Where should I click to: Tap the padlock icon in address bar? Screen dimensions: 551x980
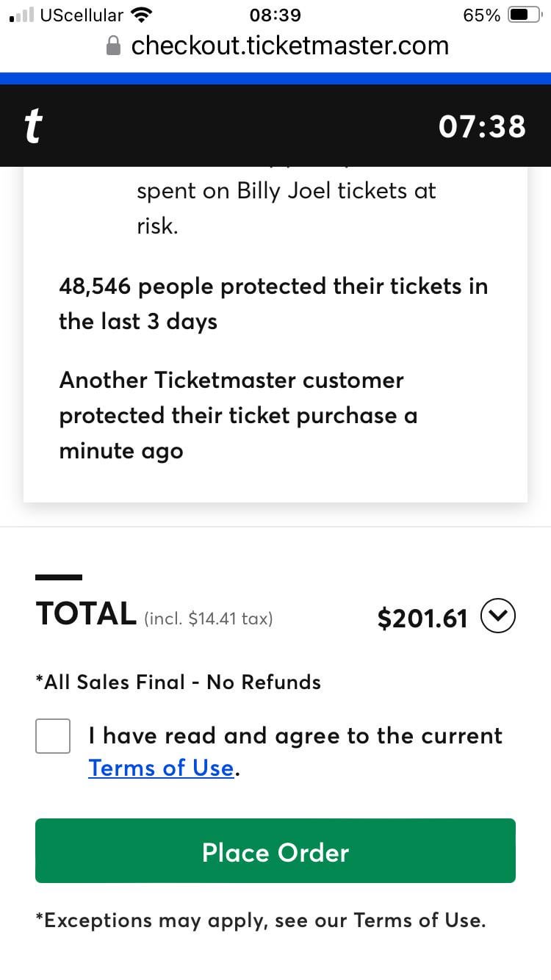[x=114, y=46]
